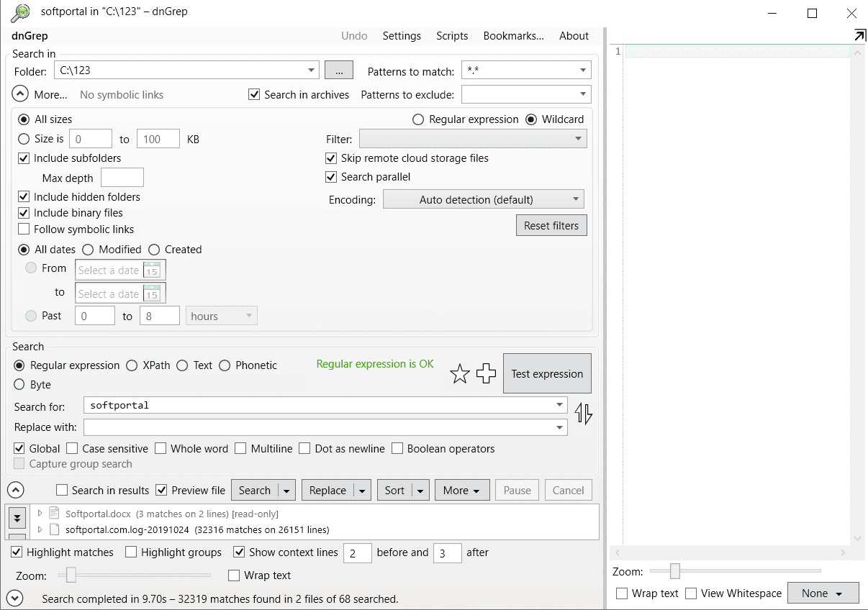Image resolution: width=868 pixels, height=610 pixels.
Task: Open the Scripts menu
Action: (452, 36)
